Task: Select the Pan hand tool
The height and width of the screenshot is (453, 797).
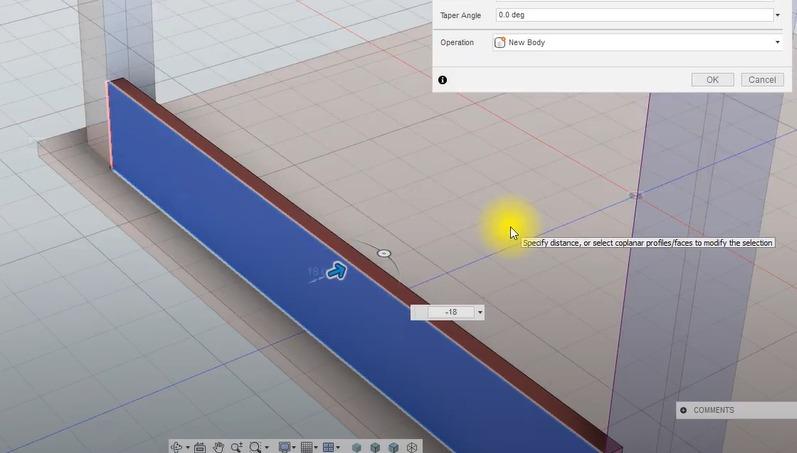Action: click(x=219, y=447)
